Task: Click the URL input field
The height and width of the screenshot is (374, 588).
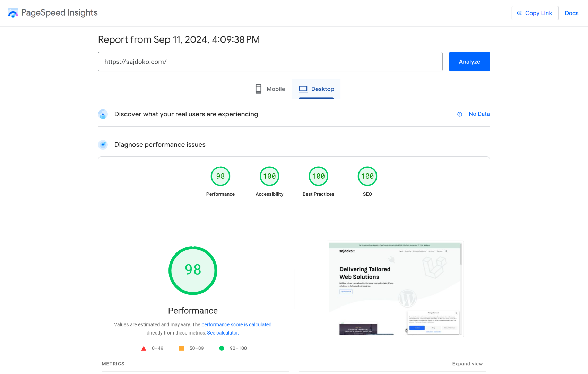Action: coord(270,62)
